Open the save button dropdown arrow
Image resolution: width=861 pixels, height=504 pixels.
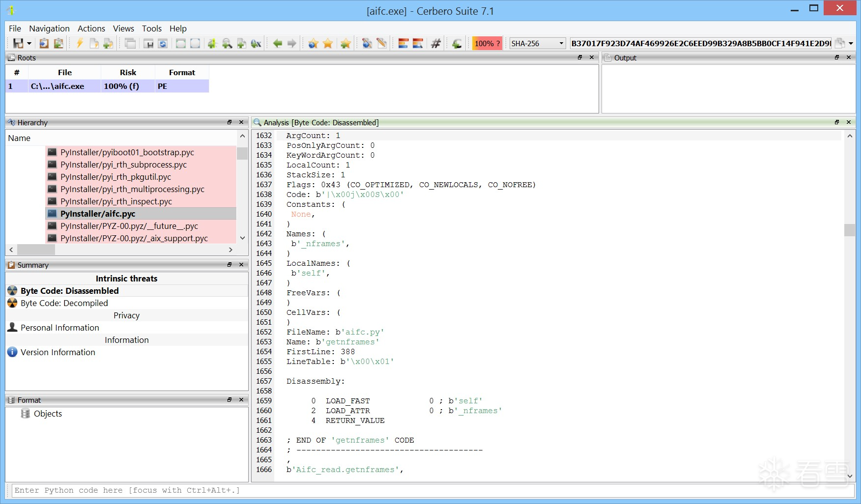coord(29,44)
